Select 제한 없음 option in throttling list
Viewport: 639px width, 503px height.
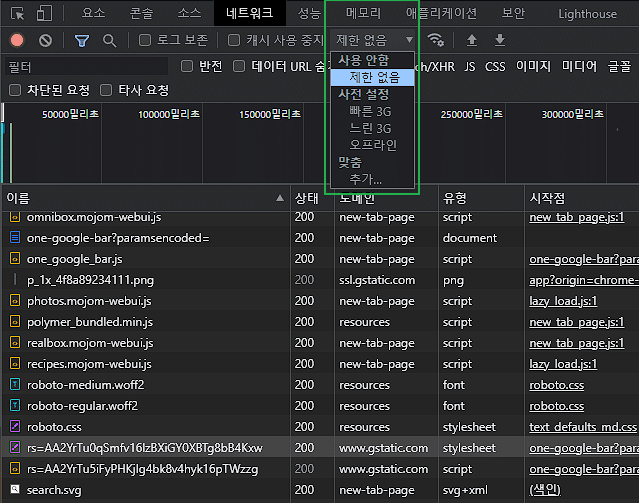pyautogui.click(x=372, y=77)
